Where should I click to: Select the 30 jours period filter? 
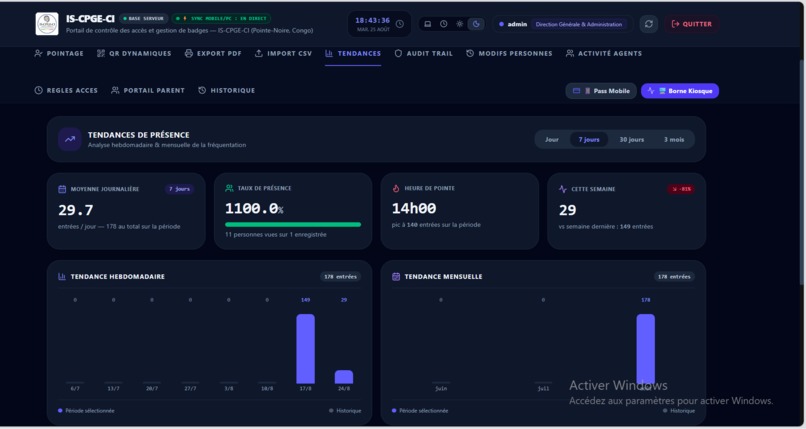[x=632, y=140]
